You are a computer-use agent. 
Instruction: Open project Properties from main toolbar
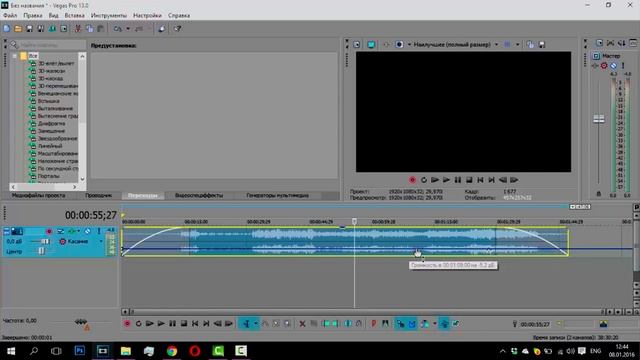64,29
